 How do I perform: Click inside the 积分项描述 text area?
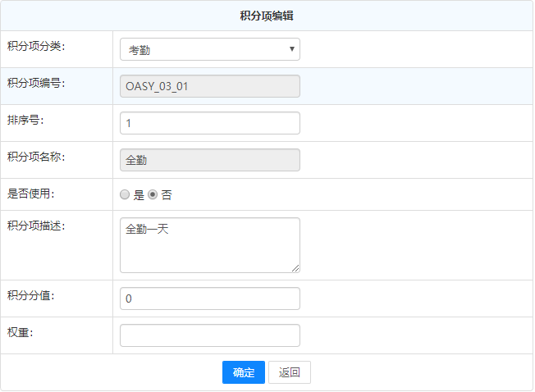pos(209,244)
